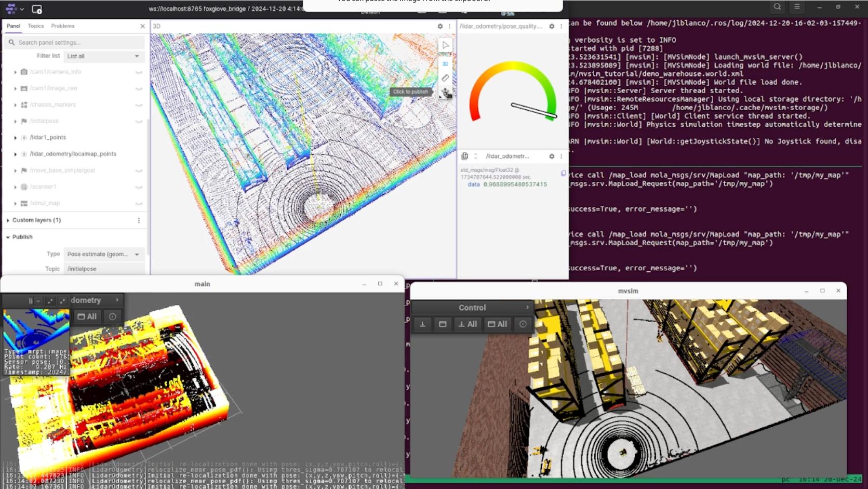This screenshot has width=868, height=489.
Task: Open the terminal hamburger menu
Action: [x=797, y=7]
